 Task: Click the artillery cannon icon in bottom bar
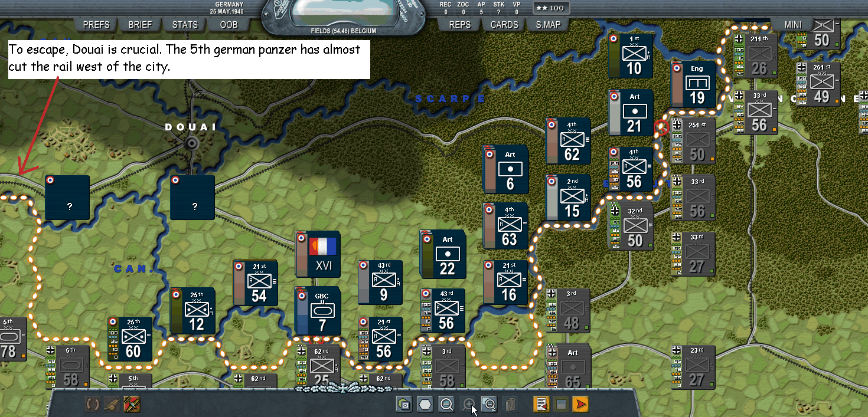[112, 405]
